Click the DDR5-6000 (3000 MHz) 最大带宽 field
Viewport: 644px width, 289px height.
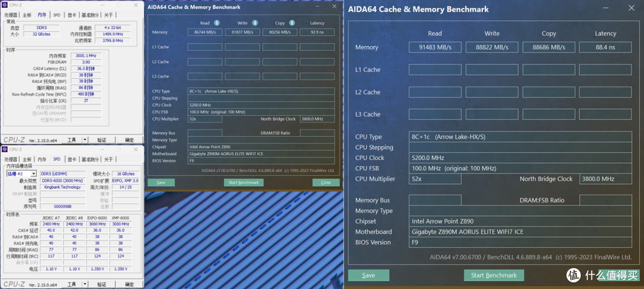tap(63, 180)
